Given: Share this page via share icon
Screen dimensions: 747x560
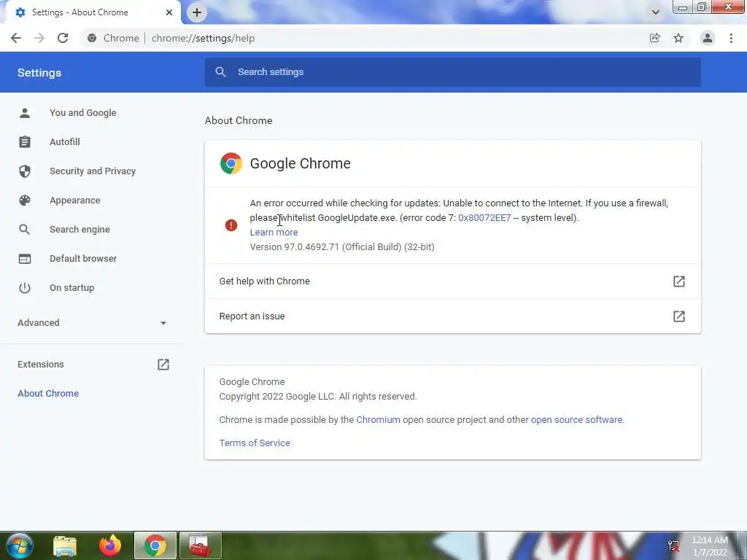Looking at the screenshot, I should [x=654, y=38].
